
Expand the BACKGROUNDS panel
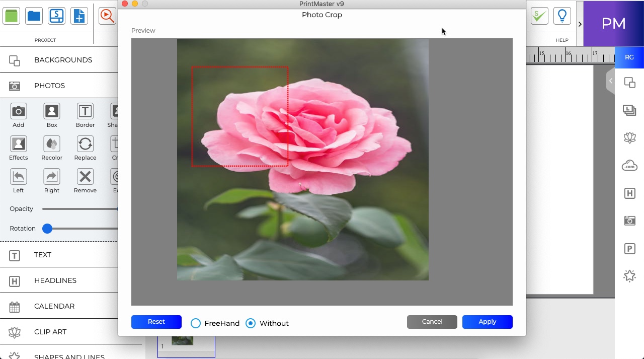tap(63, 59)
